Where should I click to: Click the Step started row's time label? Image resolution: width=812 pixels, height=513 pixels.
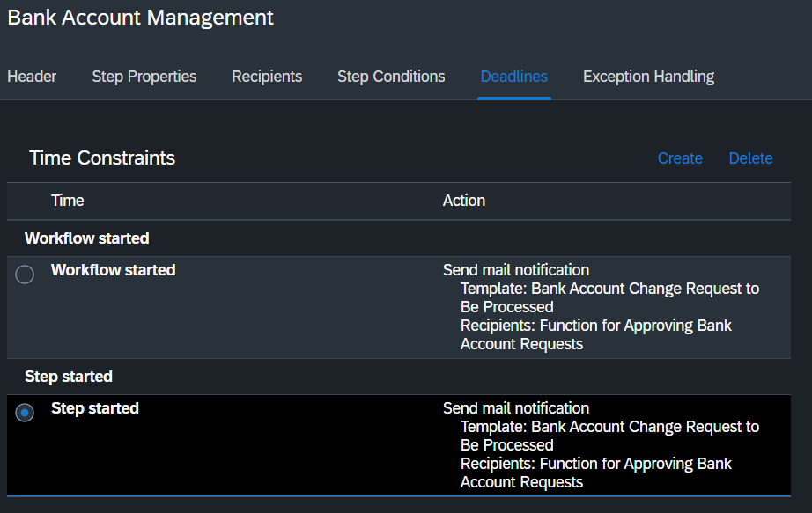[x=95, y=408]
